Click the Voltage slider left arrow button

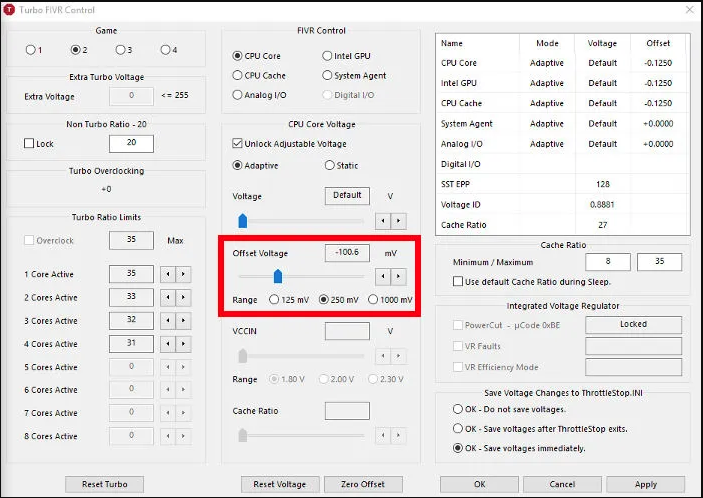click(x=383, y=221)
